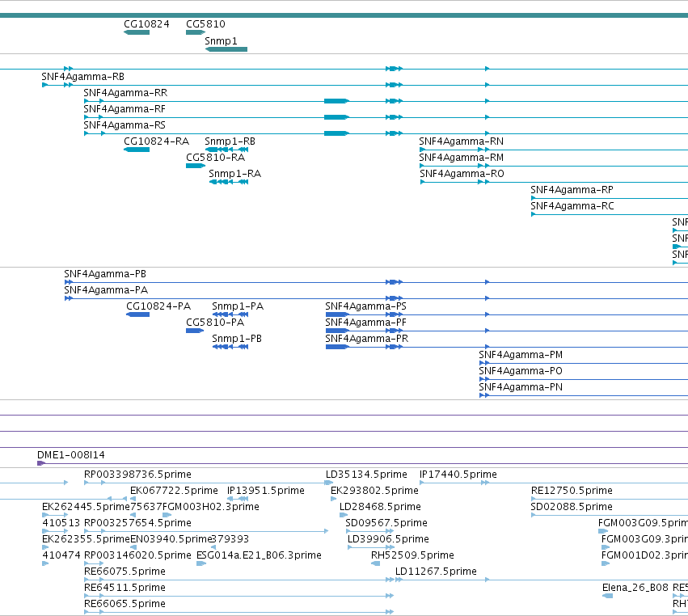Click the Snmp1-RB transcript label
Screen dimensions: 688x616
230,141
